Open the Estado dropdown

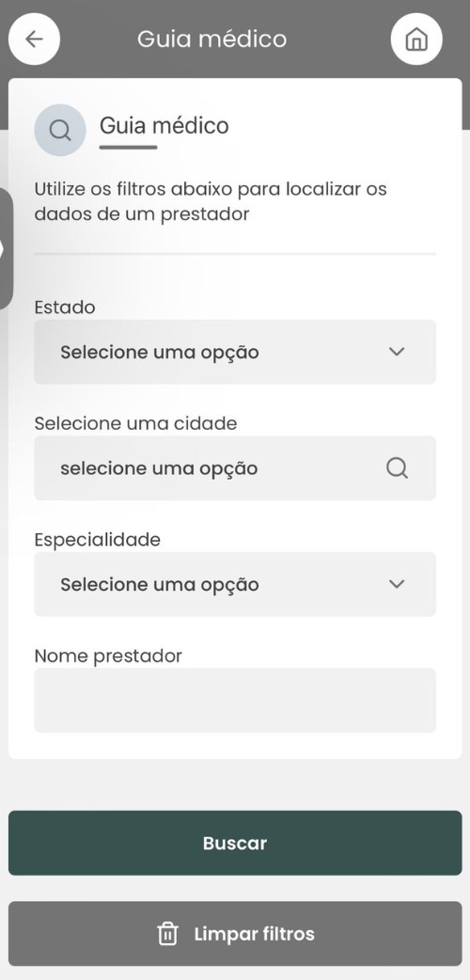[235, 352]
